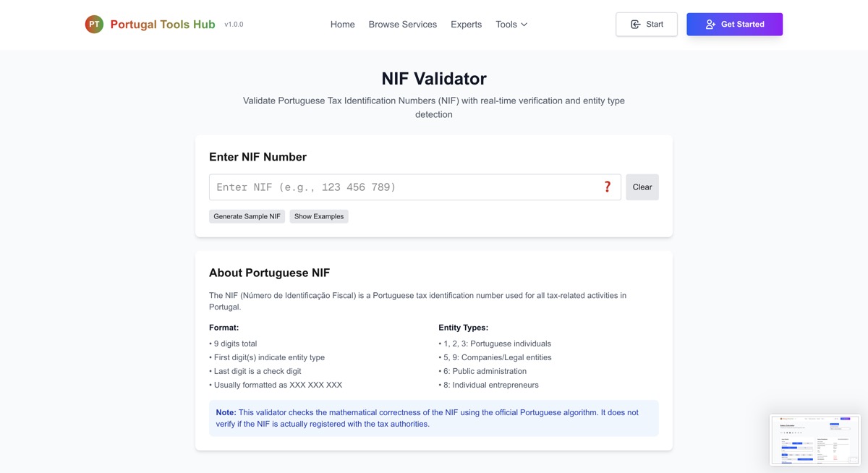
Task: Click the Portugal Tools Hub title link
Action: coord(163,25)
